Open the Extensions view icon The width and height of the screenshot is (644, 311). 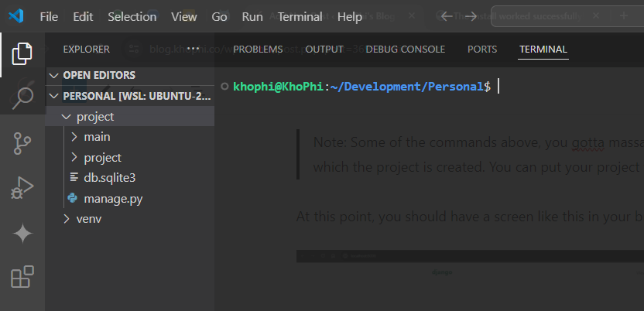click(22, 278)
